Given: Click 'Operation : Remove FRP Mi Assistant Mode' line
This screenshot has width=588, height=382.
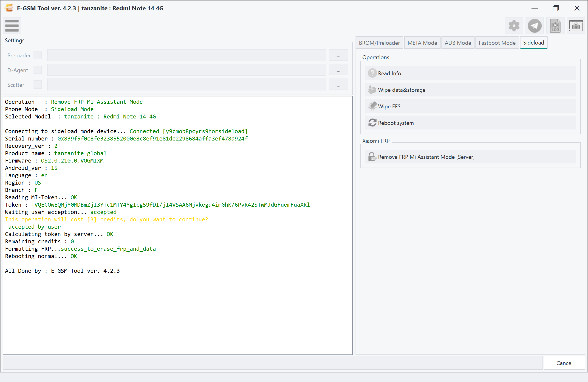Looking at the screenshot, I should [74, 102].
